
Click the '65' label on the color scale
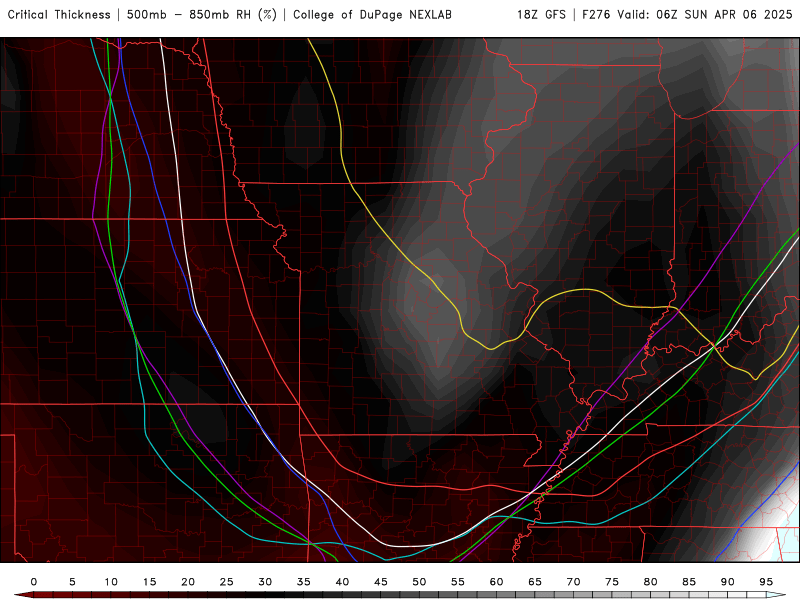(x=535, y=582)
